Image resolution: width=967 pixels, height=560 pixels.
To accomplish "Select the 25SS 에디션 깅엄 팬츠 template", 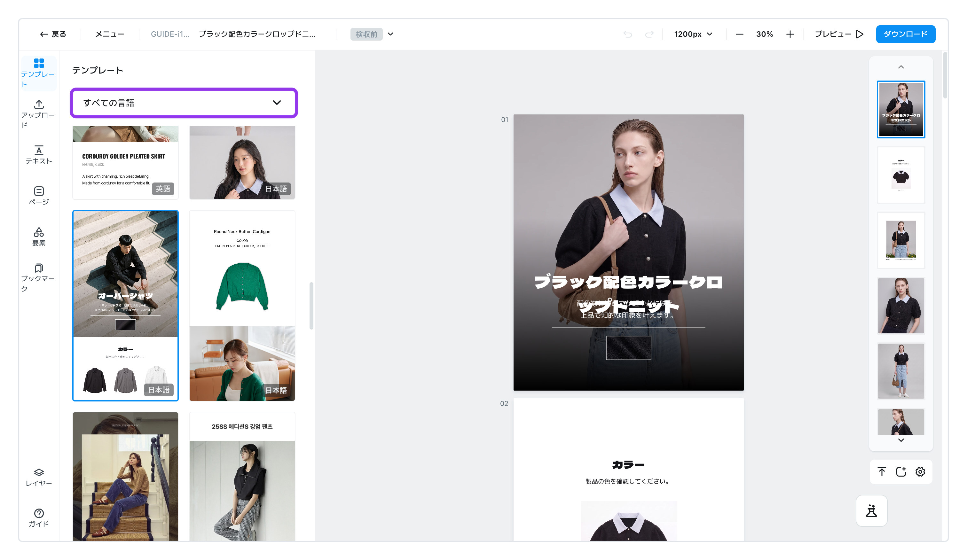I will point(242,476).
